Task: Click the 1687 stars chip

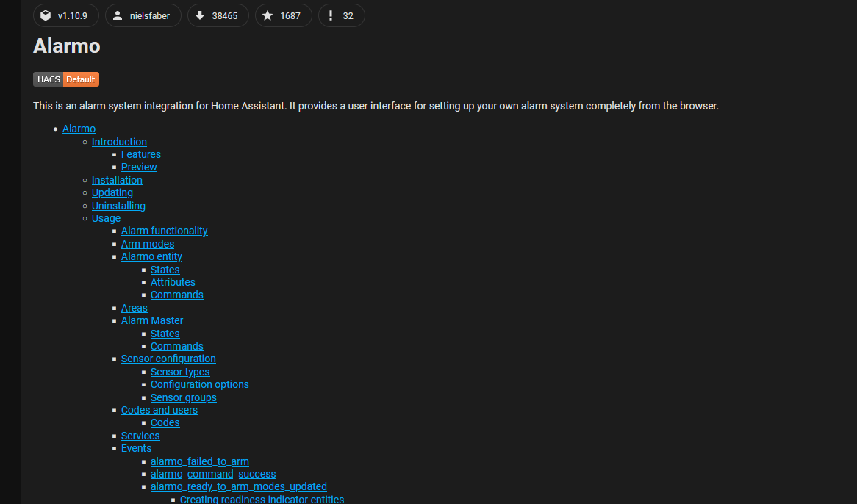Action: click(x=283, y=16)
